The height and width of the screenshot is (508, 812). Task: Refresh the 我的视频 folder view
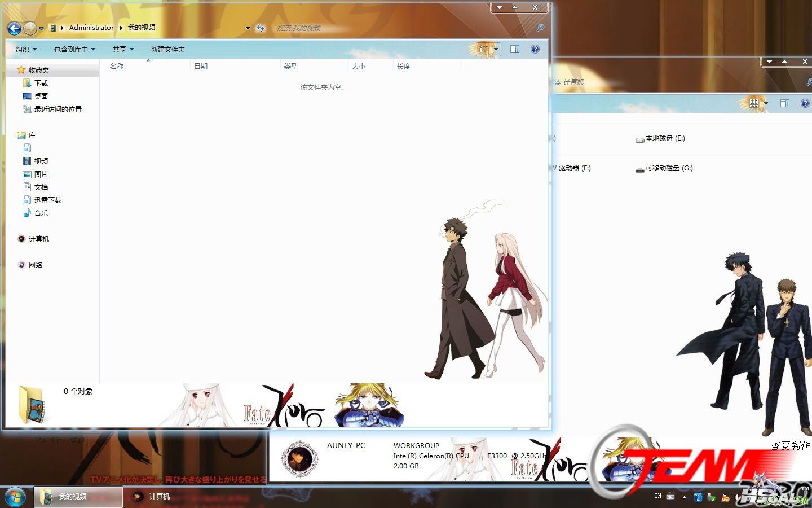(260, 28)
